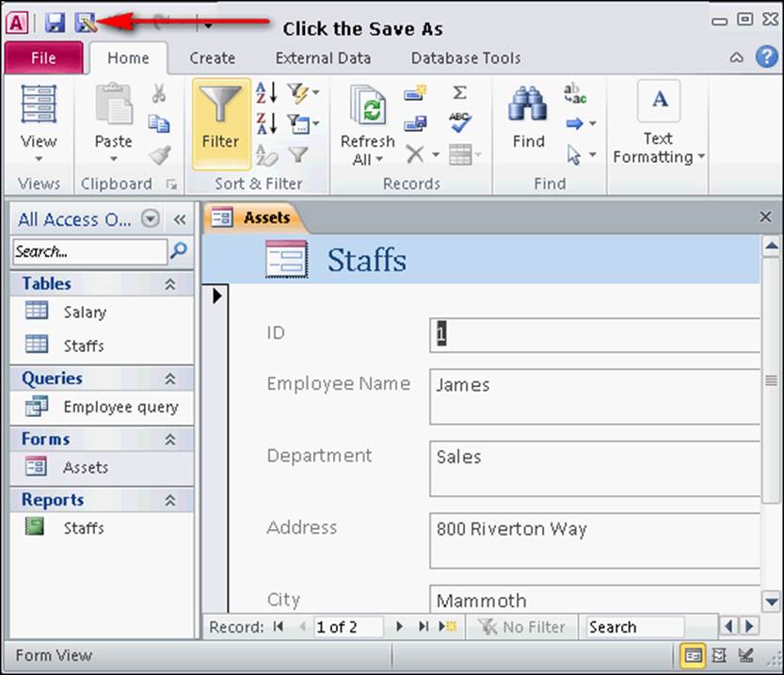This screenshot has width=784, height=675.
Task: Click the Sort Ascending icon
Action: pyautogui.click(x=266, y=92)
